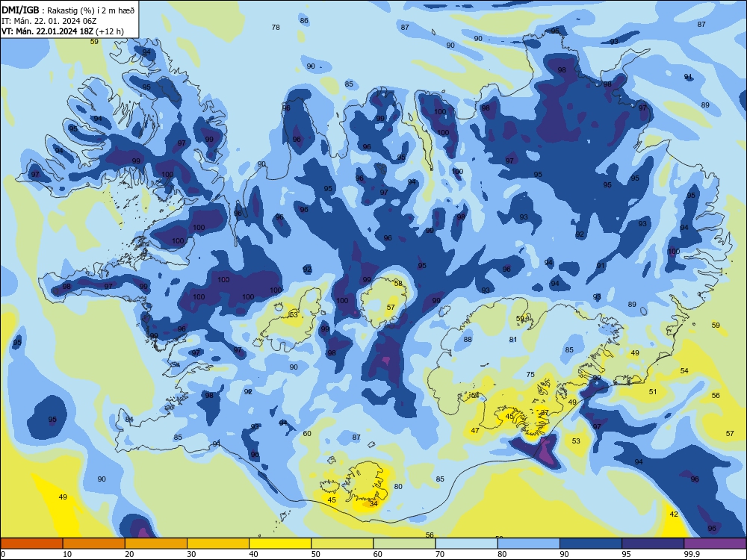Click the navy 95–99.9 legend swatch
Viewport: 747px width, 560px height.
653,544
